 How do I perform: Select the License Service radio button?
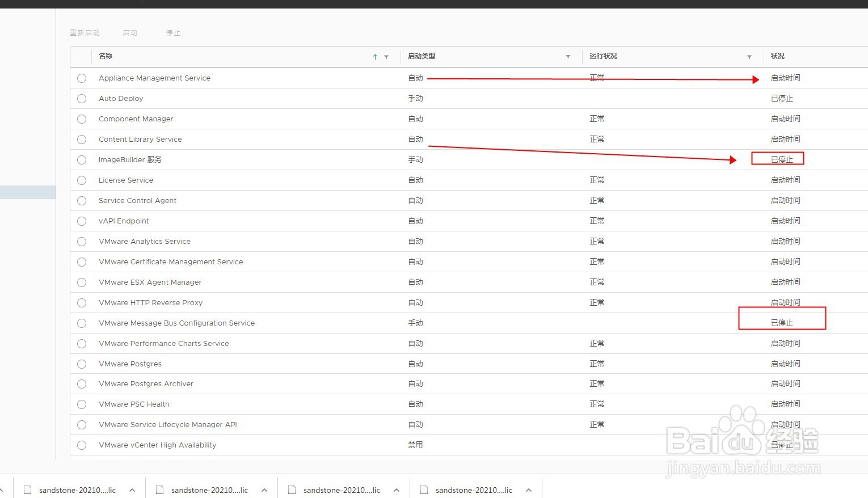(82, 180)
